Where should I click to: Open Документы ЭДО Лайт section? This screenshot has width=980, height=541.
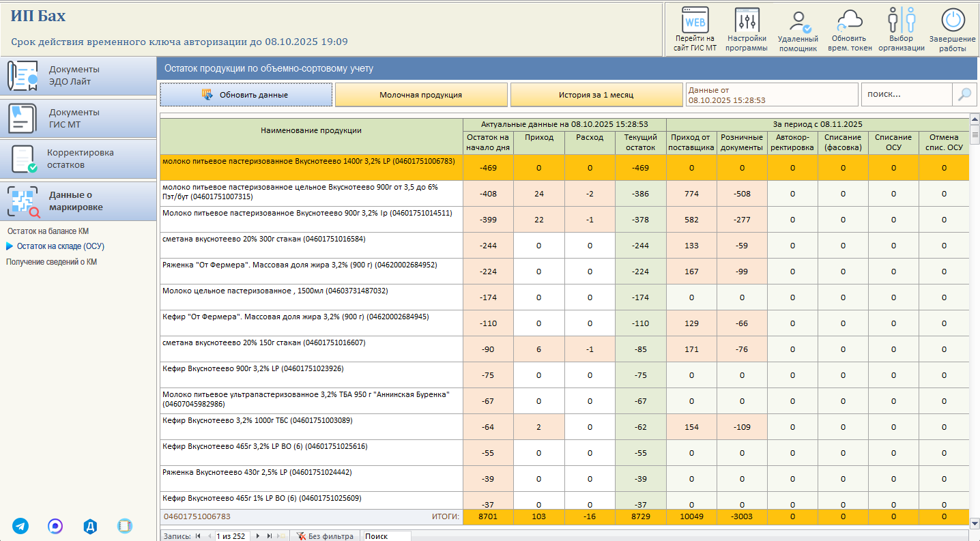click(x=78, y=76)
